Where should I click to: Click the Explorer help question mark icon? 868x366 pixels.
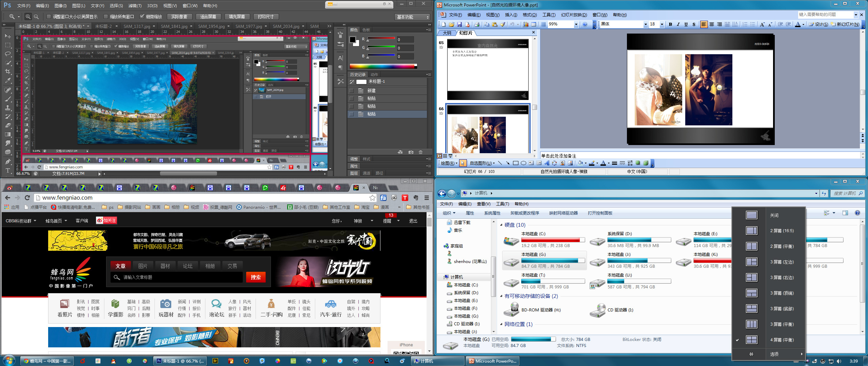click(x=857, y=213)
